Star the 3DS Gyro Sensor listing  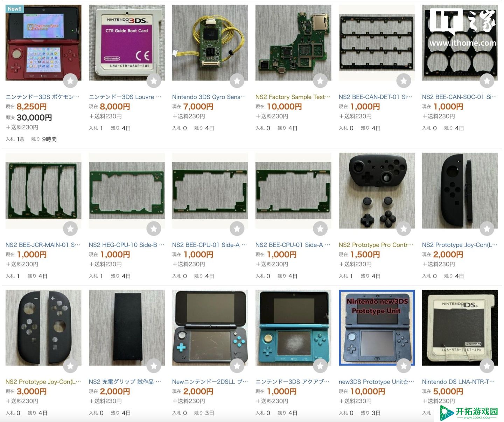tap(237, 81)
